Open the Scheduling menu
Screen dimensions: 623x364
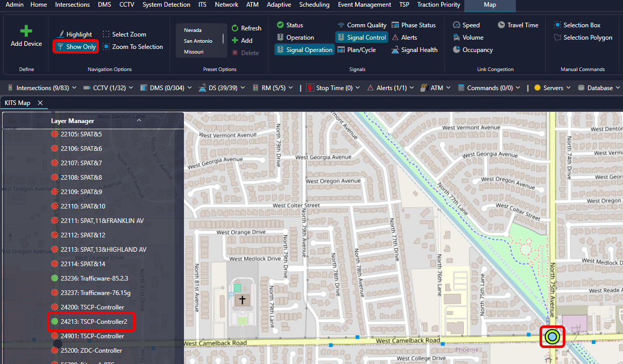click(x=314, y=5)
